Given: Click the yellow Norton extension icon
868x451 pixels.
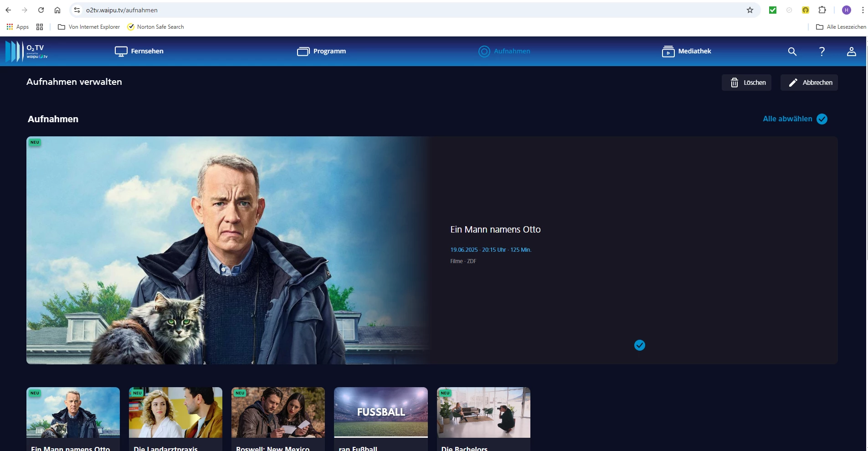Looking at the screenshot, I should pos(806,10).
